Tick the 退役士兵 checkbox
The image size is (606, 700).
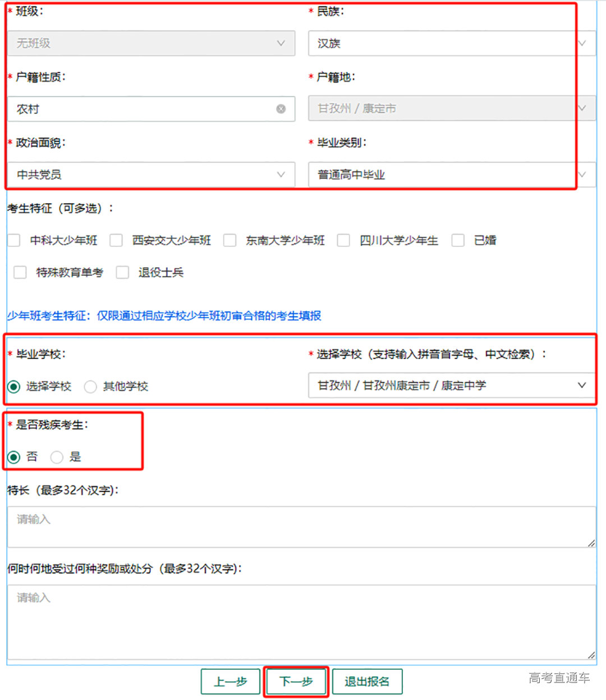coord(122,273)
